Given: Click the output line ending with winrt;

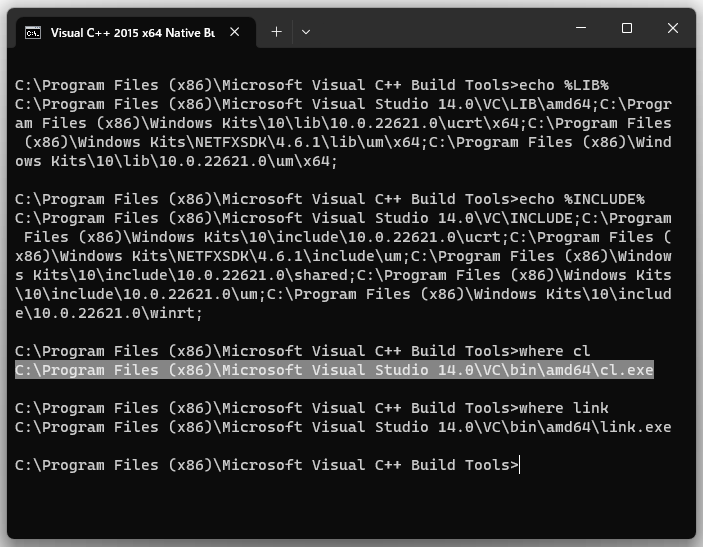Looking at the screenshot, I should click(x=109, y=313).
